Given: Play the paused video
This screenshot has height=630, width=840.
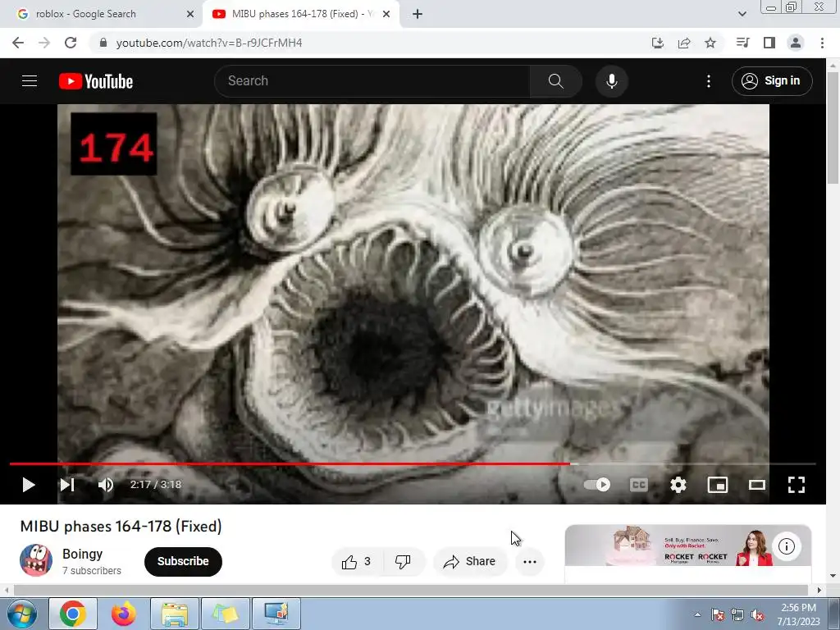Looking at the screenshot, I should click(x=29, y=485).
